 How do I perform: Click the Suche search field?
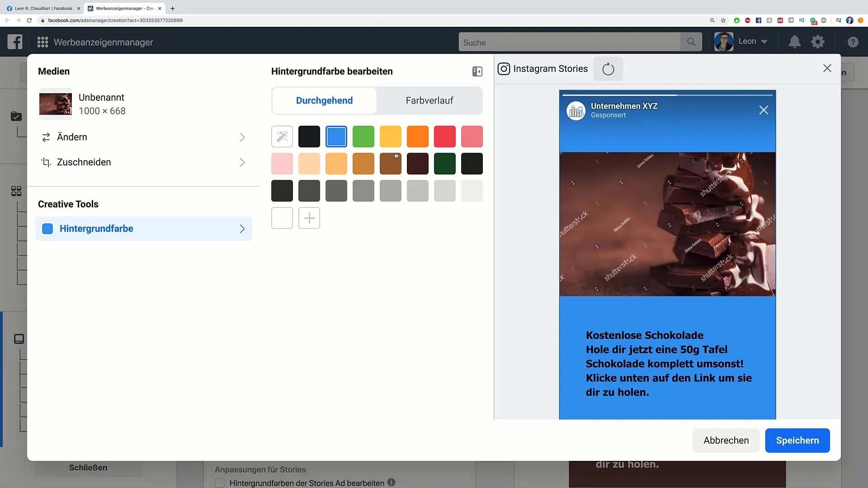(x=570, y=42)
